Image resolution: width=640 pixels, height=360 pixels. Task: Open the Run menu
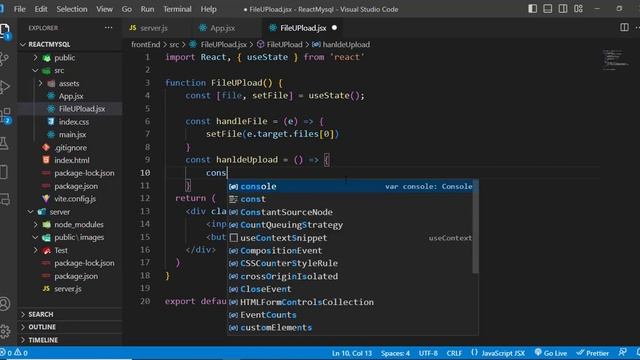(x=147, y=9)
